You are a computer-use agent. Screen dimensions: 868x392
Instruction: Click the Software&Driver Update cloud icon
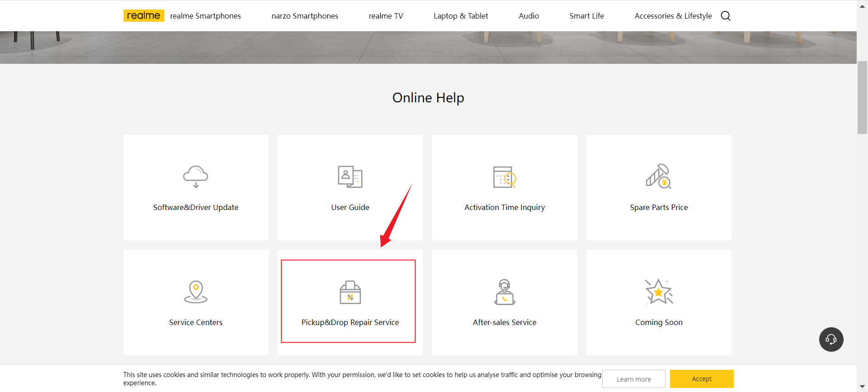(196, 177)
